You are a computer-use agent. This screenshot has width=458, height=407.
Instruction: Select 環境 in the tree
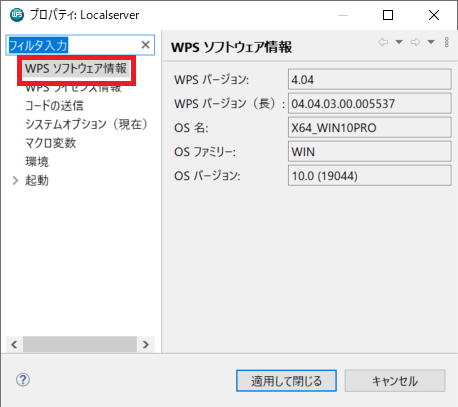coord(37,162)
